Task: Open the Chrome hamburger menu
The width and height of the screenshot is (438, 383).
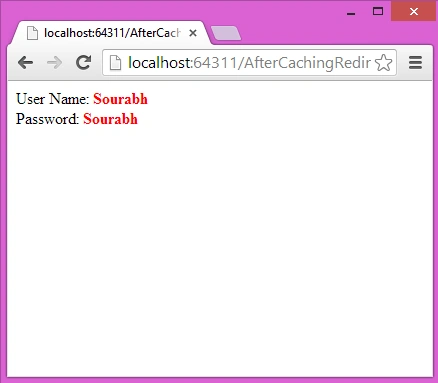Action: click(x=415, y=63)
